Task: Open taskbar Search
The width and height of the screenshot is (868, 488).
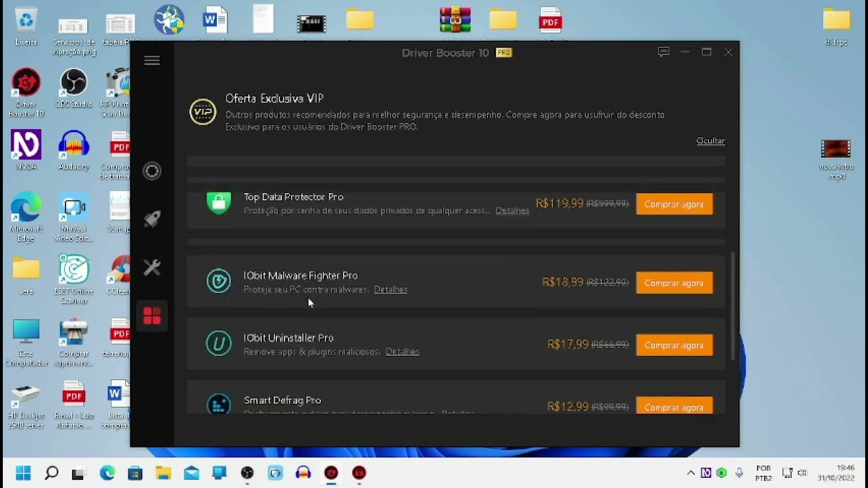Action: point(52,472)
